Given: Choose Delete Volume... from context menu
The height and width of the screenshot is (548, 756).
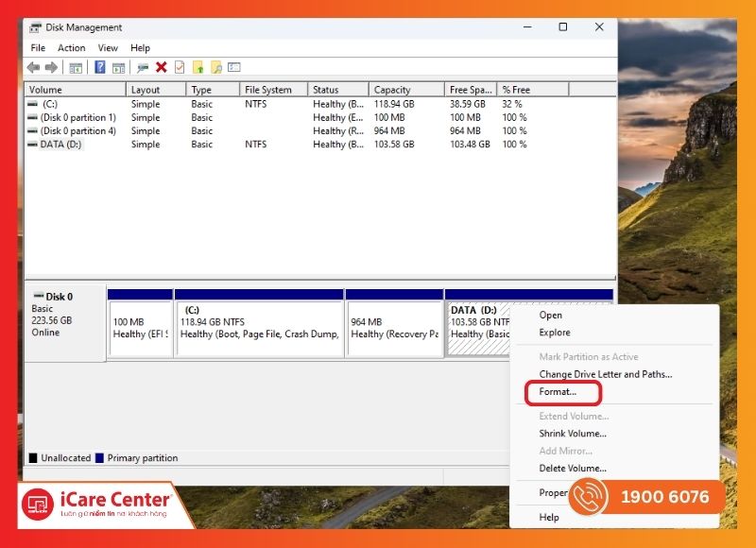Looking at the screenshot, I should coord(573,468).
